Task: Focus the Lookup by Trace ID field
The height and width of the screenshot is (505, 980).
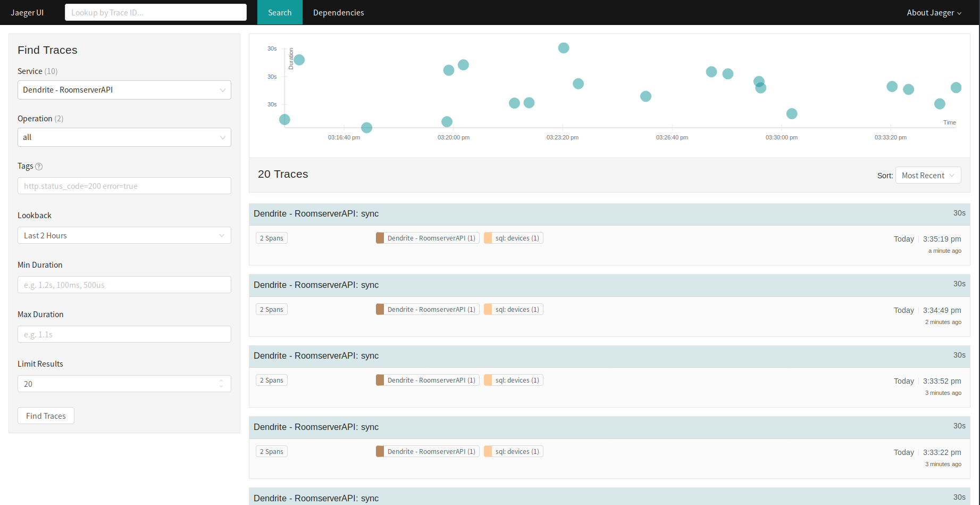Action: (155, 13)
